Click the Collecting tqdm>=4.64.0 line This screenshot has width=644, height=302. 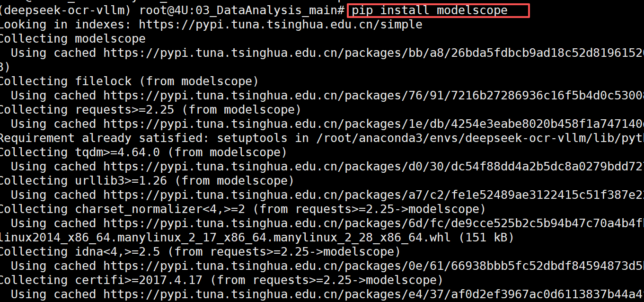[143, 152]
